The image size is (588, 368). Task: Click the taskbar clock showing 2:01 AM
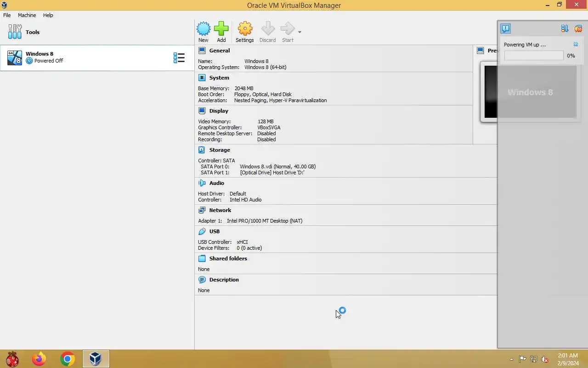568,359
